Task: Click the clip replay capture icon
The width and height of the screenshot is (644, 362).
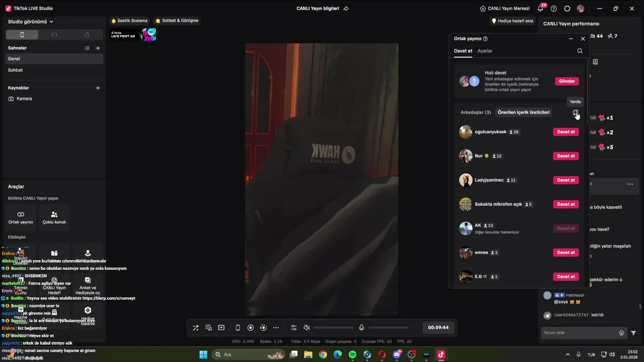Action: (263, 328)
